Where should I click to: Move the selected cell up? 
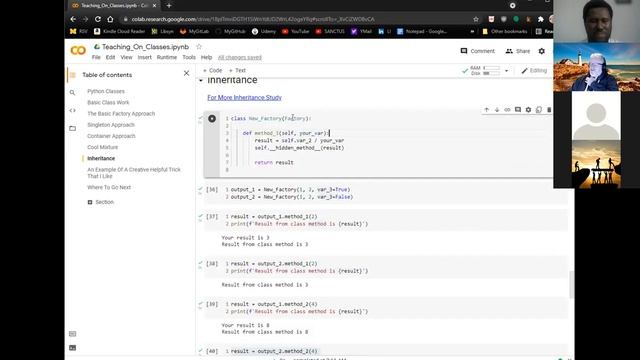[x=487, y=110]
